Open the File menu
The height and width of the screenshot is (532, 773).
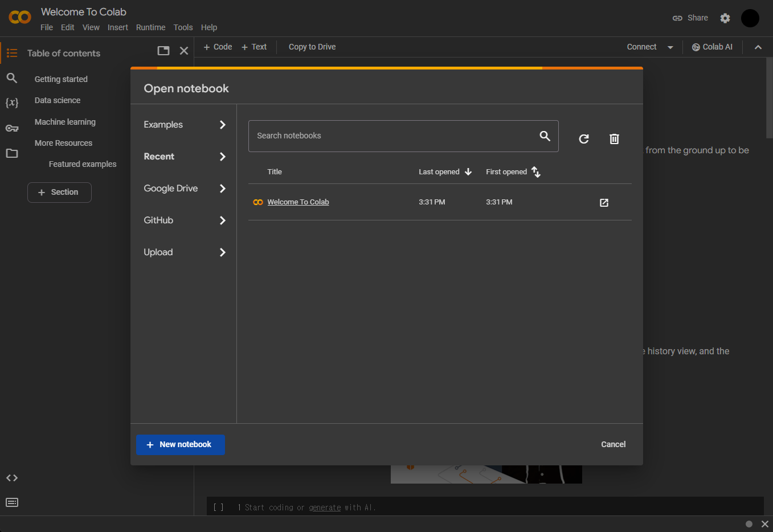pyautogui.click(x=47, y=27)
